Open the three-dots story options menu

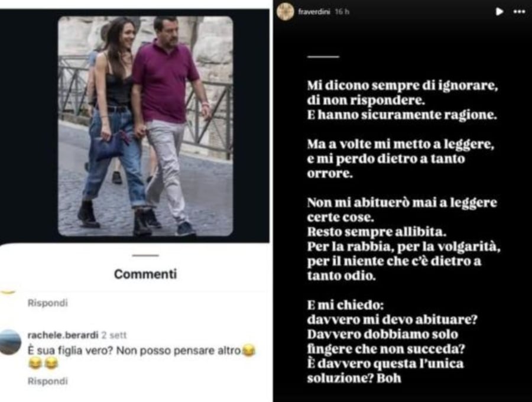tap(519, 12)
